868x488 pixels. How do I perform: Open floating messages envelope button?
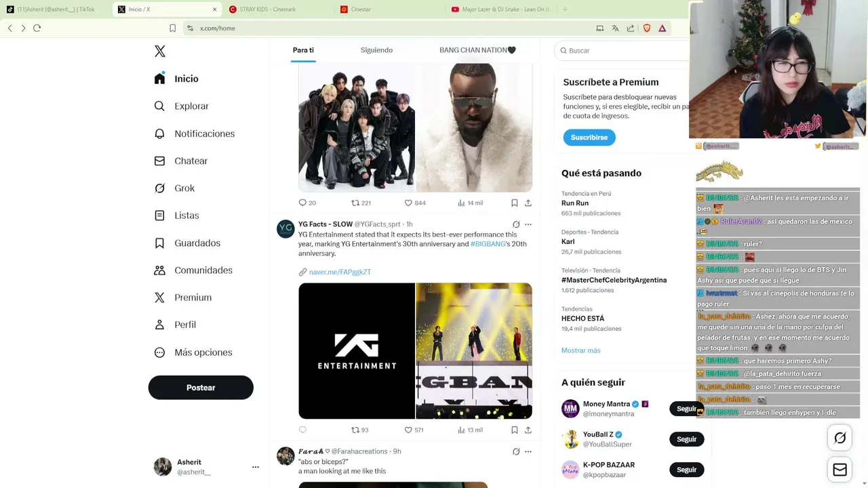pyautogui.click(x=840, y=470)
